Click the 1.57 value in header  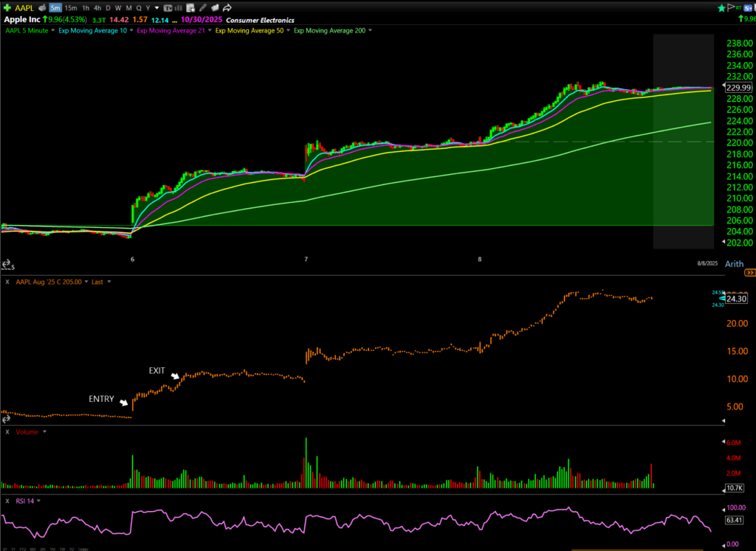coord(140,20)
